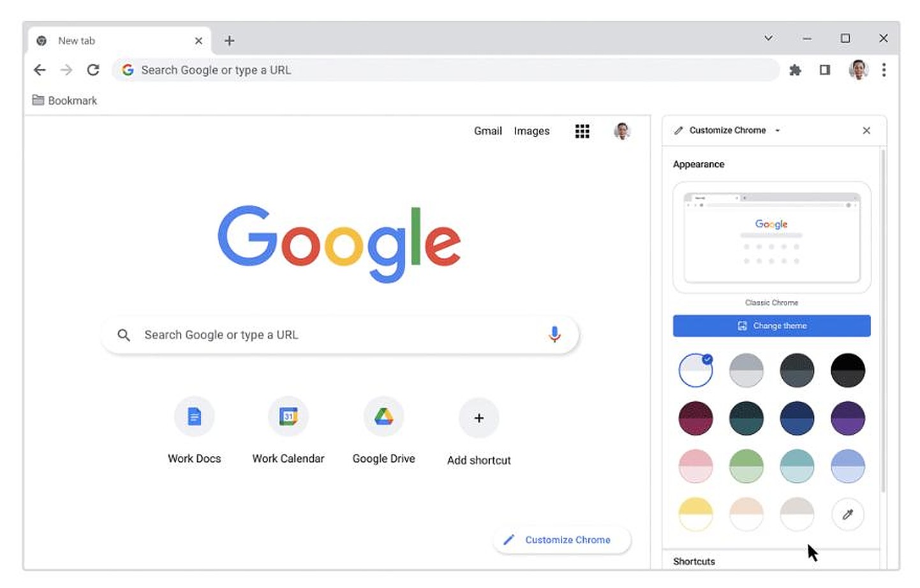Go back with the browser back arrow

pos(40,70)
